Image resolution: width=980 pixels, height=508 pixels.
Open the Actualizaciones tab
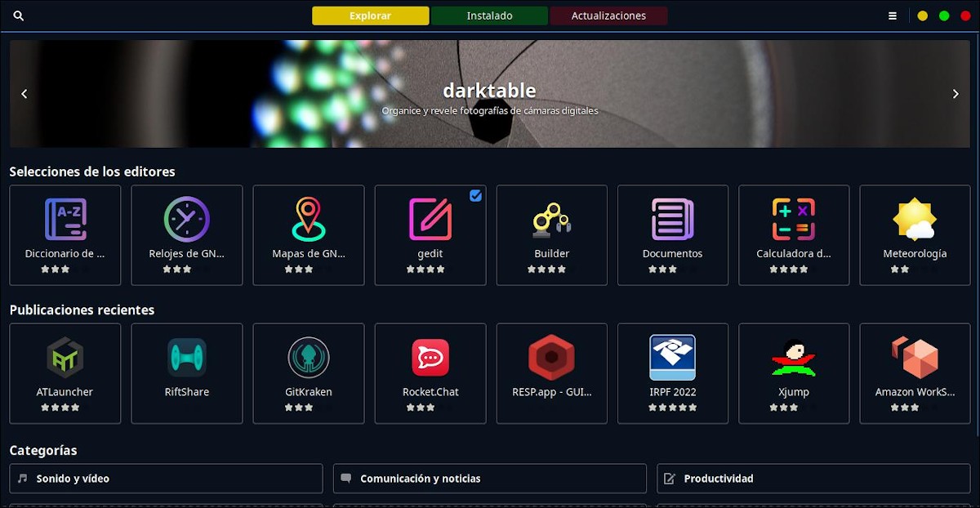pos(608,16)
